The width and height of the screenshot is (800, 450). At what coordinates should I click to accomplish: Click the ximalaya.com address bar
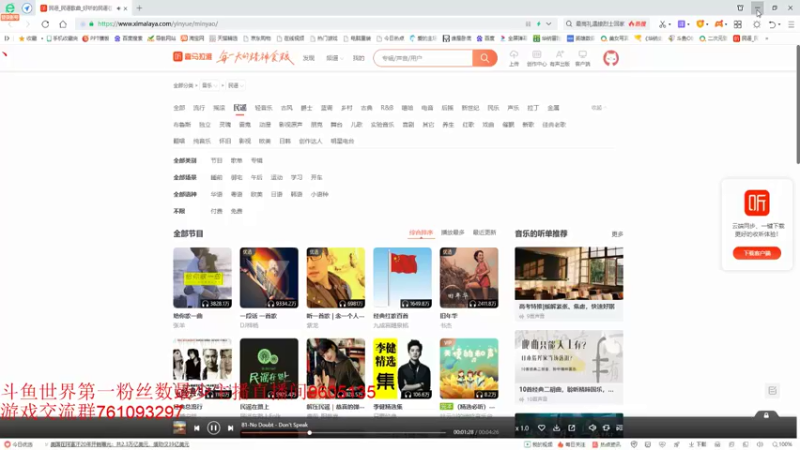point(306,24)
